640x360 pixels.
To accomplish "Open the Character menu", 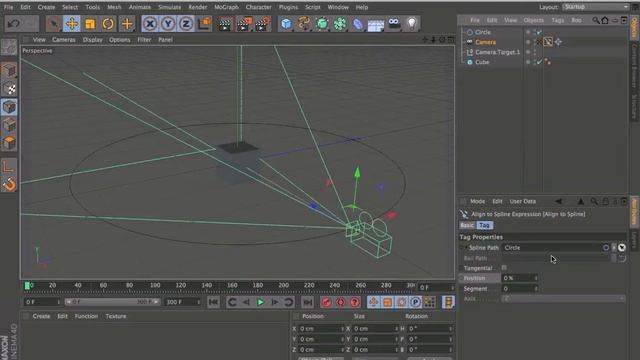I will point(258,7).
